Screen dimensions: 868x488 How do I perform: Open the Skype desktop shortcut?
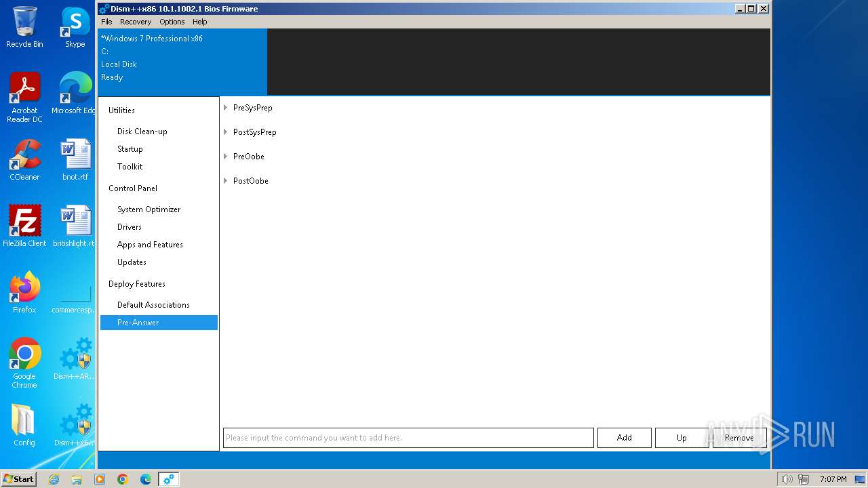point(75,27)
